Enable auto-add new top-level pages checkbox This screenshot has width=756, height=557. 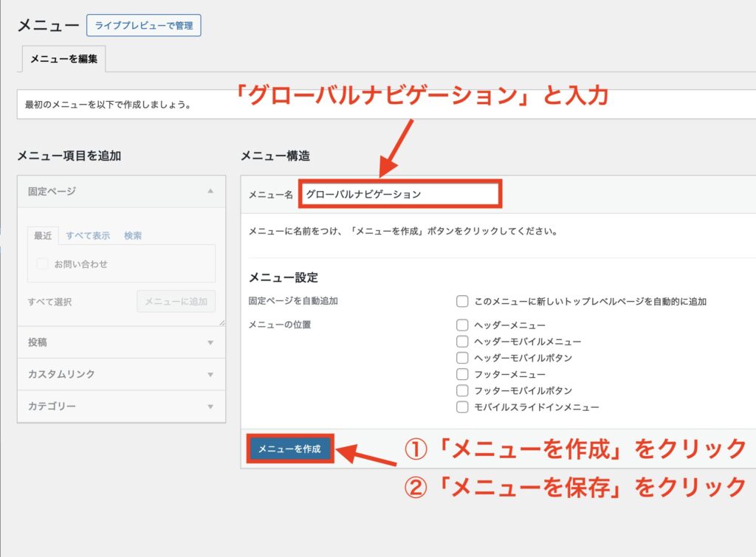pyautogui.click(x=462, y=301)
